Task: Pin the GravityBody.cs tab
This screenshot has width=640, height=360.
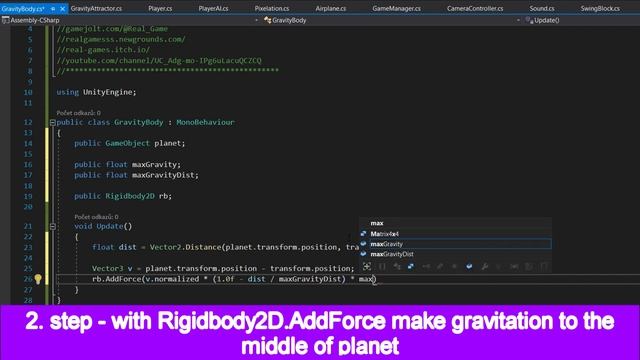Action: click(x=53, y=8)
